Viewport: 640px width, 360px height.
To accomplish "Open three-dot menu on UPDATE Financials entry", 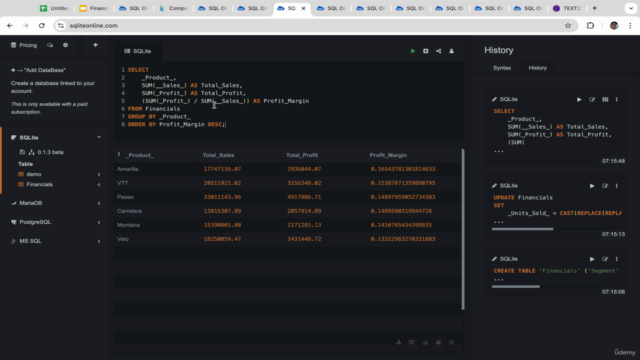I will point(617,186).
